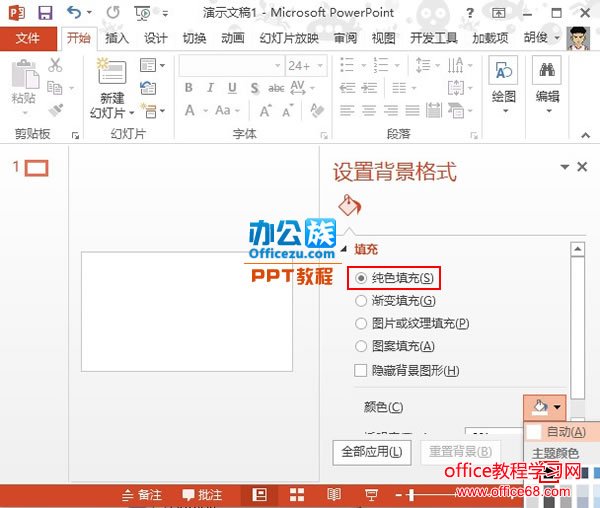Open task pane options dropdown arrow
The width and height of the screenshot is (600, 508).
(x=564, y=167)
